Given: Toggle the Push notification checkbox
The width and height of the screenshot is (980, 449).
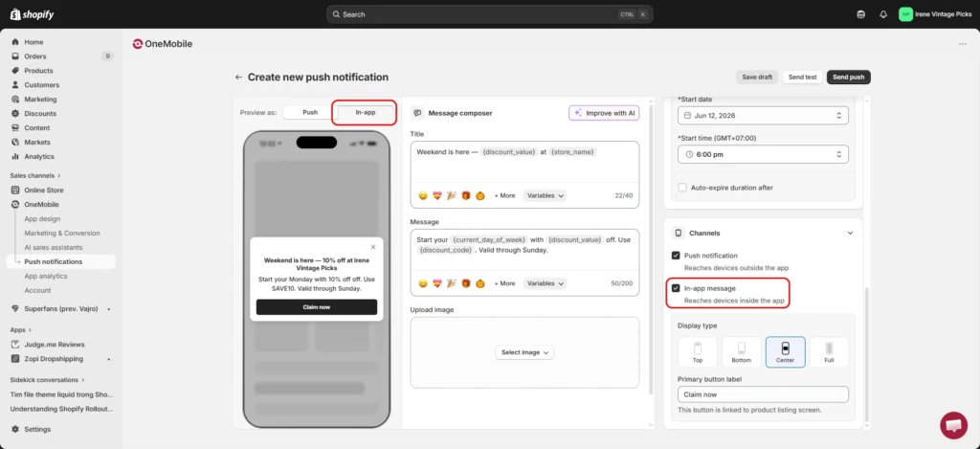Looking at the screenshot, I should coord(676,256).
